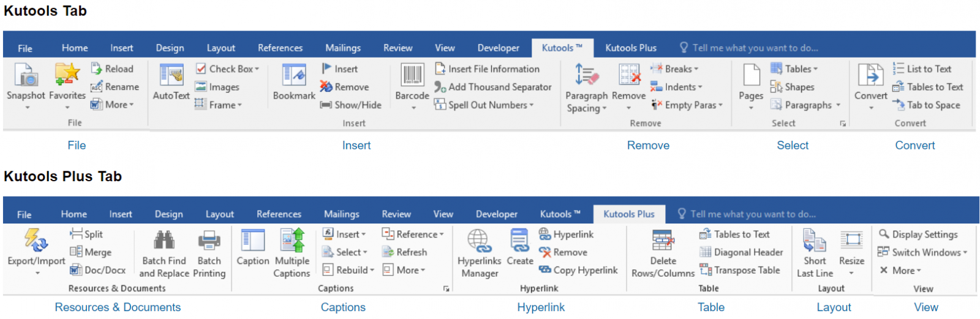
Task: Open the Favorites star folder icon
Action: point(67,75)
